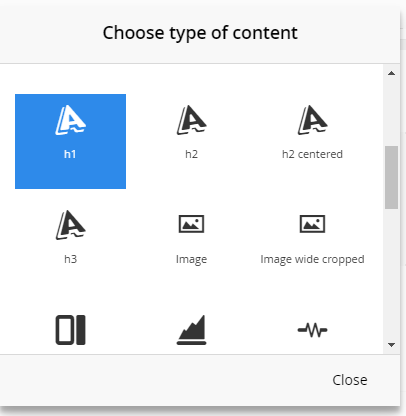406x416 pixels.
Task: Select the h3 heading icon
Action: 70,225
